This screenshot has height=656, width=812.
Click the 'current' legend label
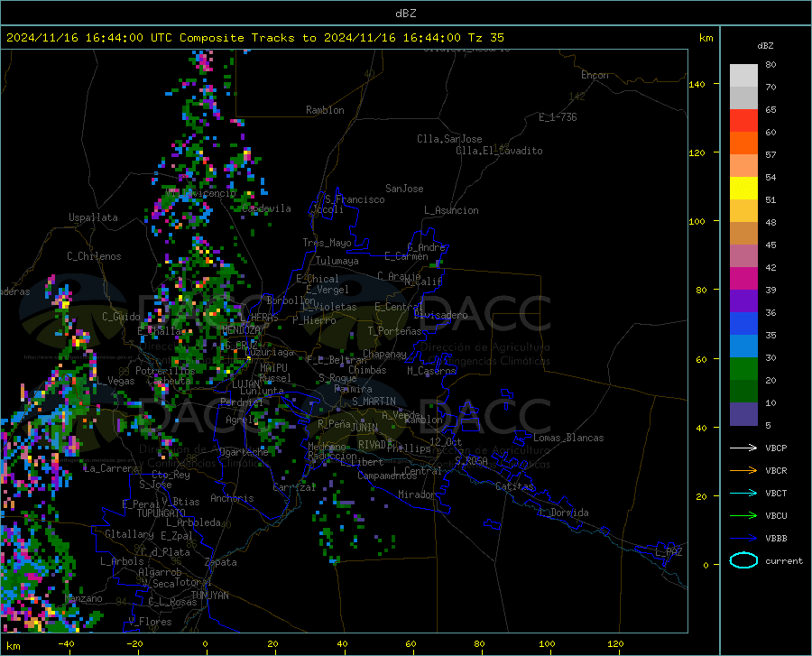click(x=784, y=560)
